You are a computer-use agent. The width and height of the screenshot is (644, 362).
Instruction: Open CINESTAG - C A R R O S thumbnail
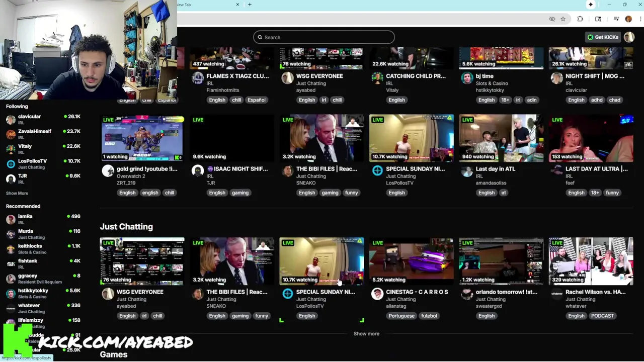(x=412, y=261)
